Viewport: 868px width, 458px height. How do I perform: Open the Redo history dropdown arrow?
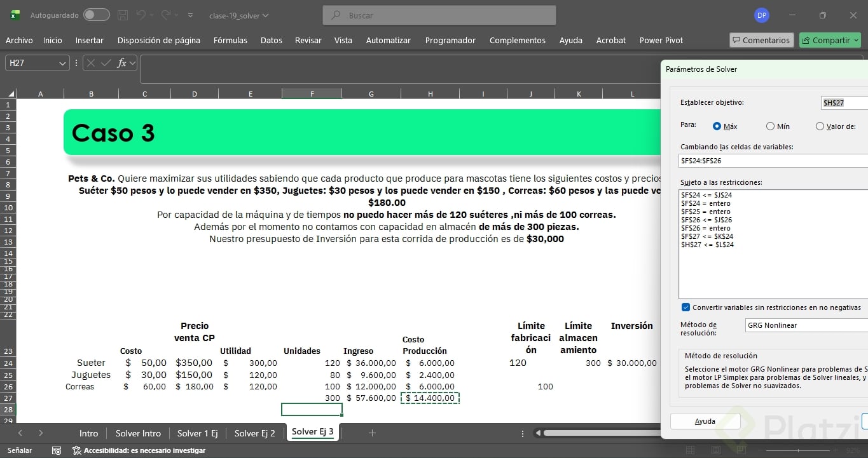click(177, 15)
